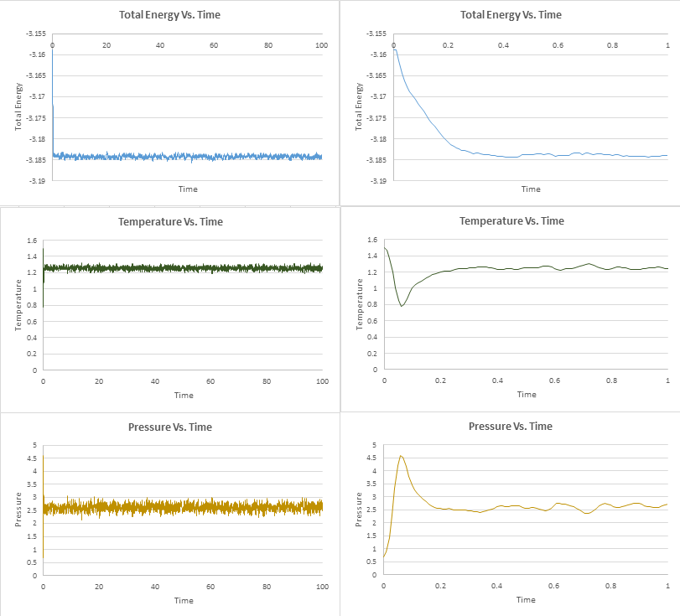The height and width of the screenshot is (616, 680).
Task: Select Temperature Vs. Time title of 0–1 chart
Action: (511, 220)
